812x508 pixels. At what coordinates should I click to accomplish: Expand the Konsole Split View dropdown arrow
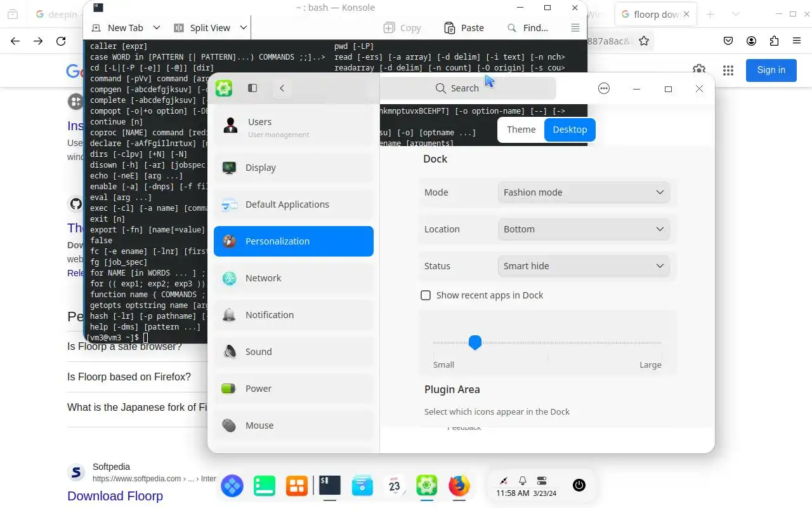pyautogui.click(x=243, y=28)
